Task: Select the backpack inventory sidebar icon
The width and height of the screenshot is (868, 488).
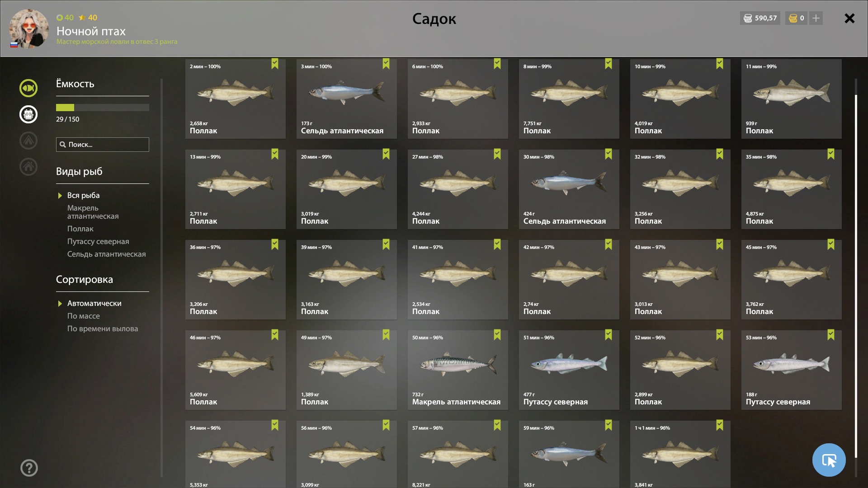Action: coord(28,114)
